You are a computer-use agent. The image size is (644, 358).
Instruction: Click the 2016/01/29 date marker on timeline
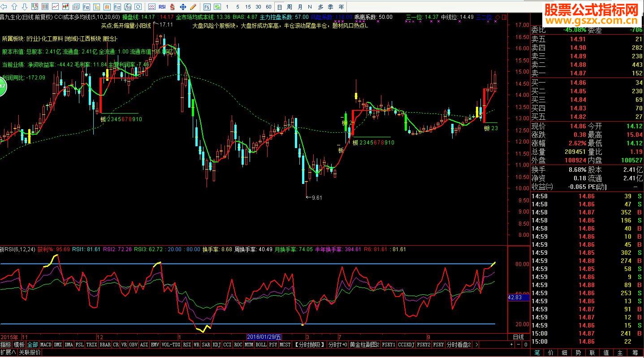pyautogui.click(x=264, y=337)
